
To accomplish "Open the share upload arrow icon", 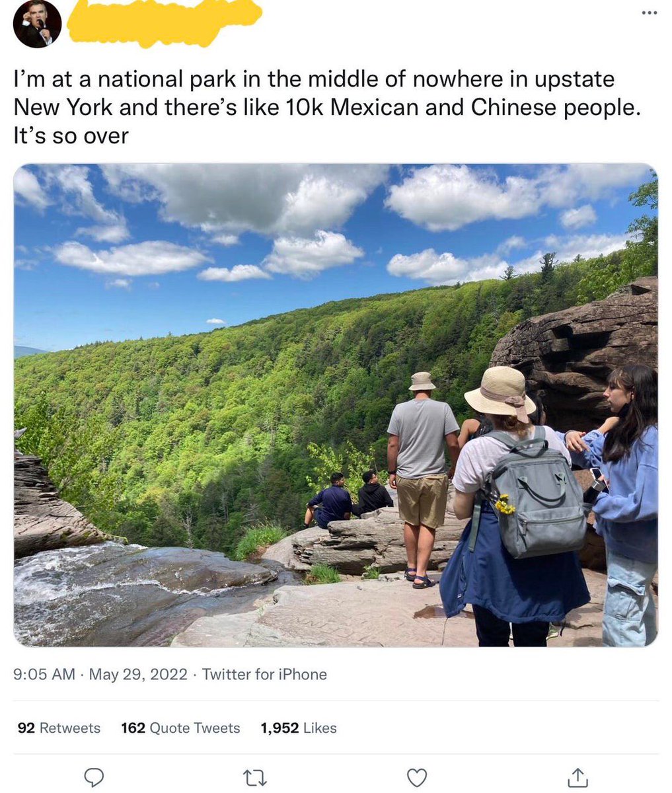I will tap(578, 777).
